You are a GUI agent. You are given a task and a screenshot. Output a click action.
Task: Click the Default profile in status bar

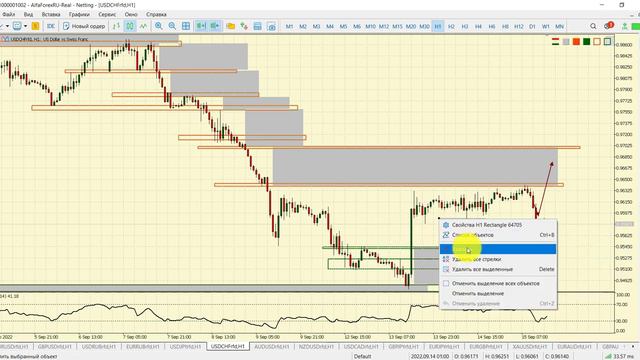pyautogui.click(x=362, y=356)
